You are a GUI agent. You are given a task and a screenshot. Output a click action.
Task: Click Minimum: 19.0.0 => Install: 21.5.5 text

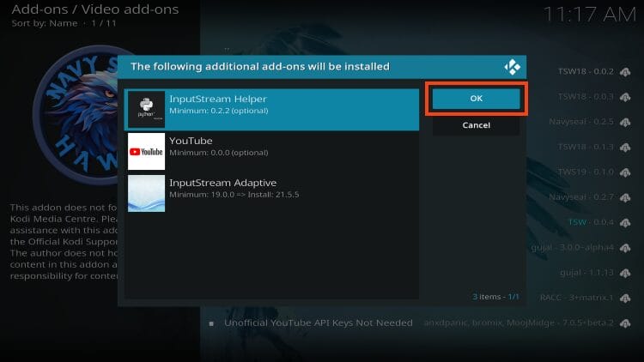click(234, 195)
